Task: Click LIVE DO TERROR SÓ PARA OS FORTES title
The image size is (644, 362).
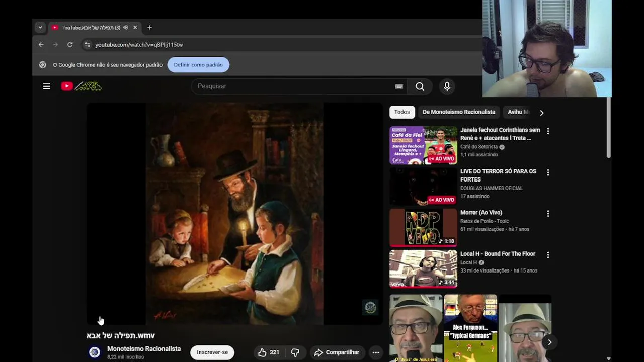Action: click(498, 175)
